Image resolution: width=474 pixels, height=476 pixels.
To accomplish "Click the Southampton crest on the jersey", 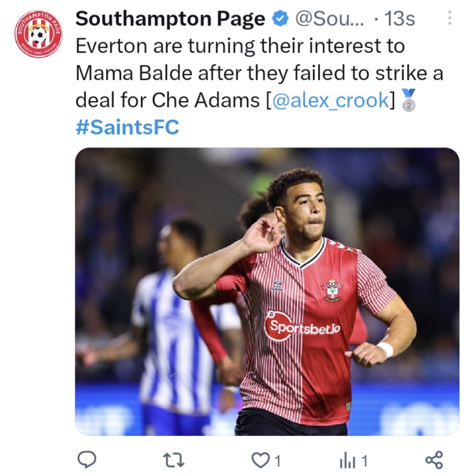I will pyautogui.click(x=331, y=290).
